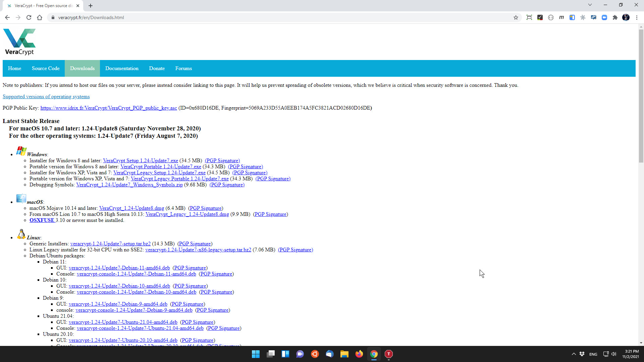Download Ubuntu-21.04 GUI deb package
This screenshot has width=644, height=362.
point(123,322)
